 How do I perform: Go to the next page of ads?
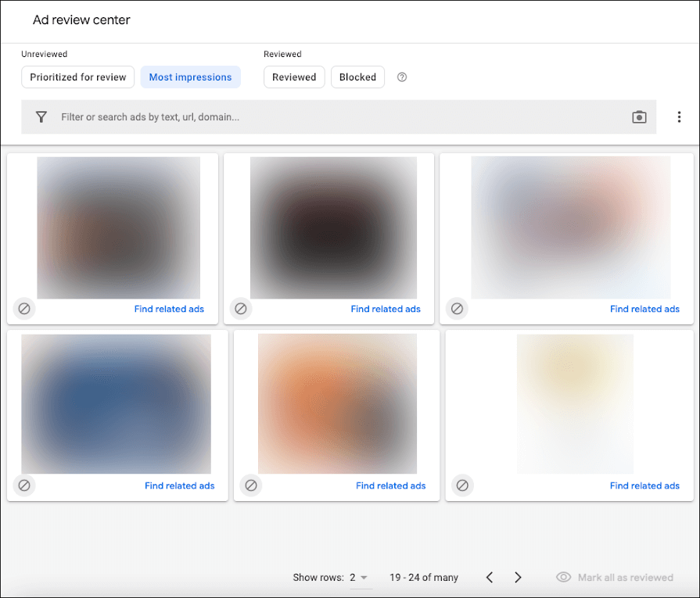tap(518, 578)
